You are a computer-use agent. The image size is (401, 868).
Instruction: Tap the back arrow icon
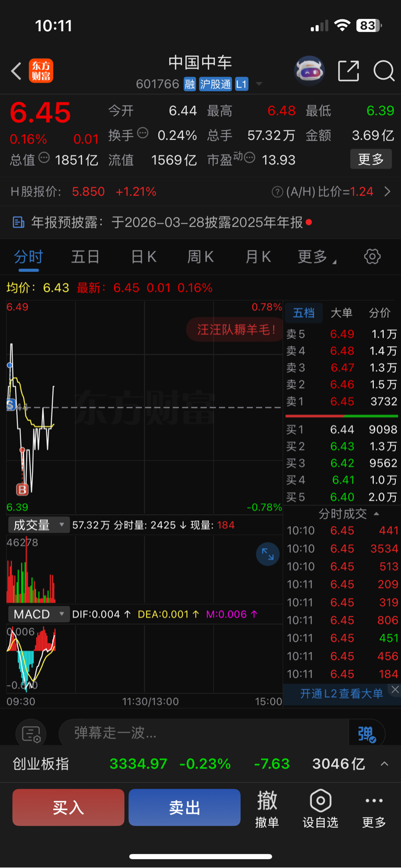point(17,71)
